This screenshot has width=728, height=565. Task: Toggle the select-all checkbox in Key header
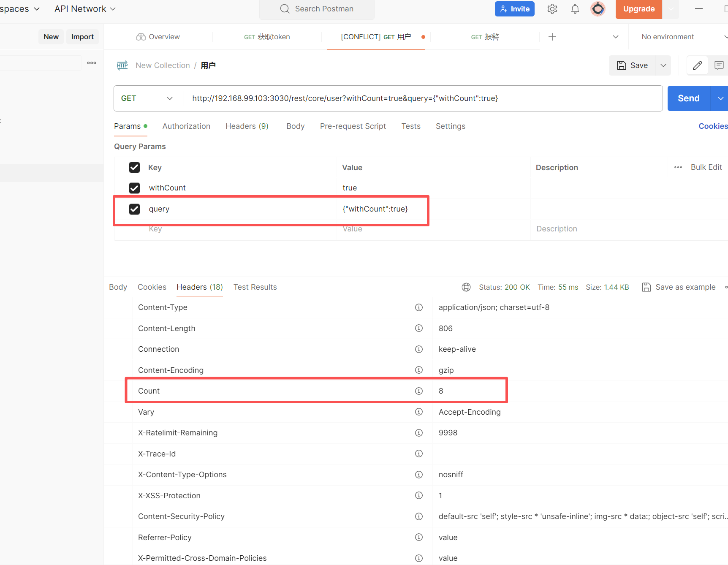(134, 168)
